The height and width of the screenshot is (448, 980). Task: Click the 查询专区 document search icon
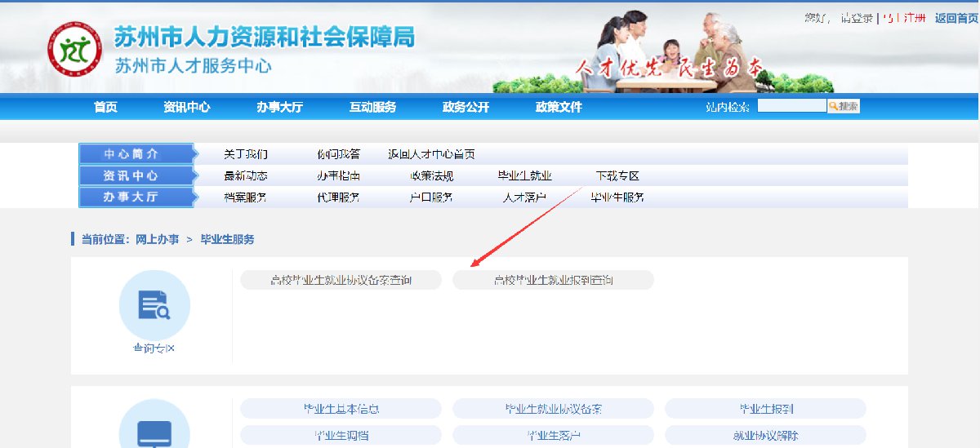click(x=154, y=305)
